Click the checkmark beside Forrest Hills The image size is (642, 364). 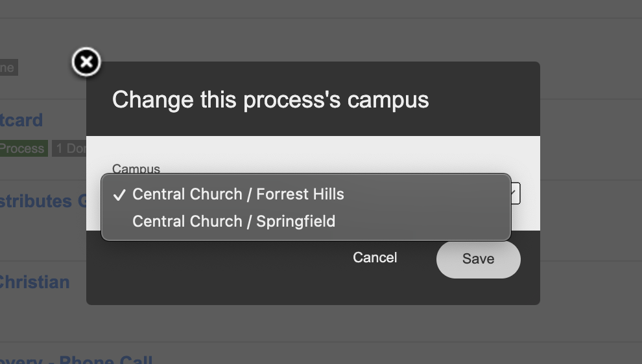point(119,195)
